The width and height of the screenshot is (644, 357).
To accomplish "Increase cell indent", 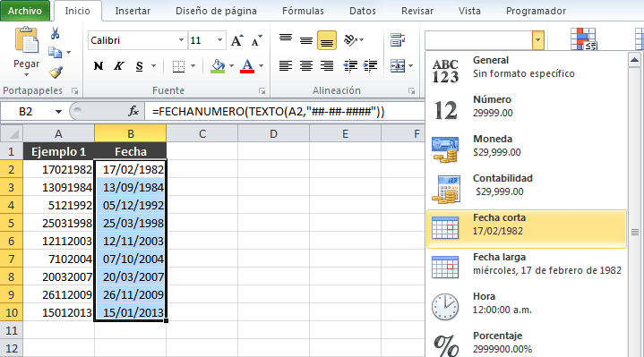I will (370, 65).
